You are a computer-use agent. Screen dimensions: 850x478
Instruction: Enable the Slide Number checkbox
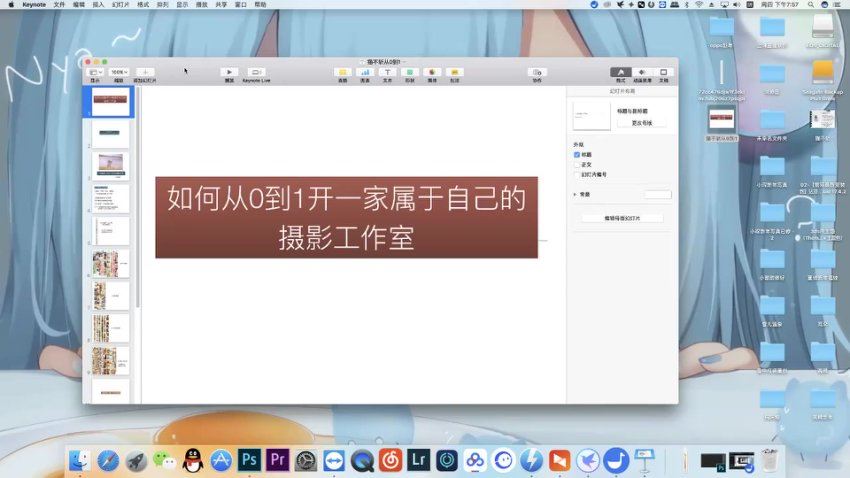click(x=577, y=175)
